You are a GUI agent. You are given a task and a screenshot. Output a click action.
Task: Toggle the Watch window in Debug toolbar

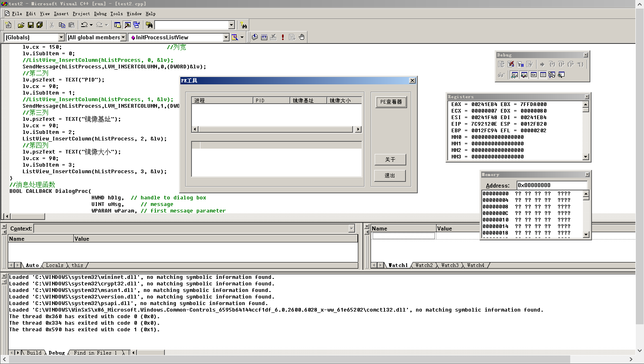click(x=514, y=75)
